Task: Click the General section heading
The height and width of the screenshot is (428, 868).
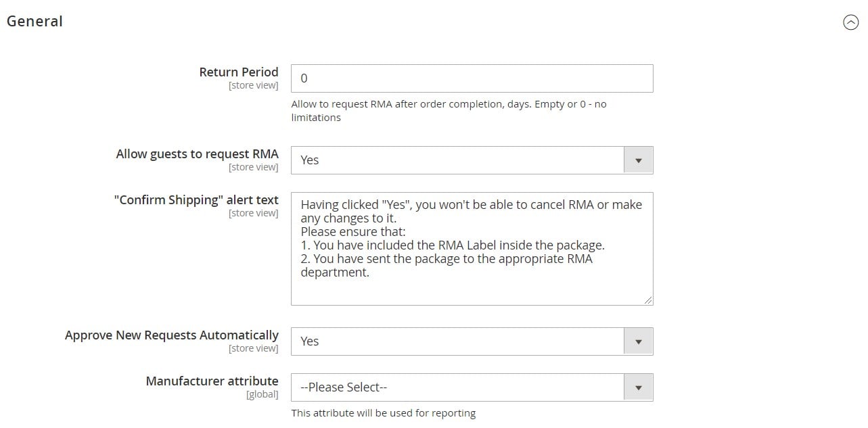Action: 35,21
